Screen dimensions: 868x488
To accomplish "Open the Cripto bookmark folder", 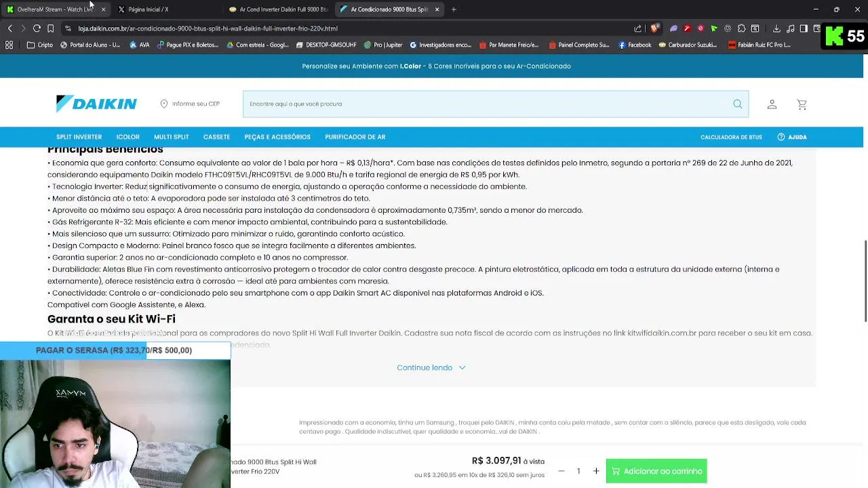I will 40,45.
